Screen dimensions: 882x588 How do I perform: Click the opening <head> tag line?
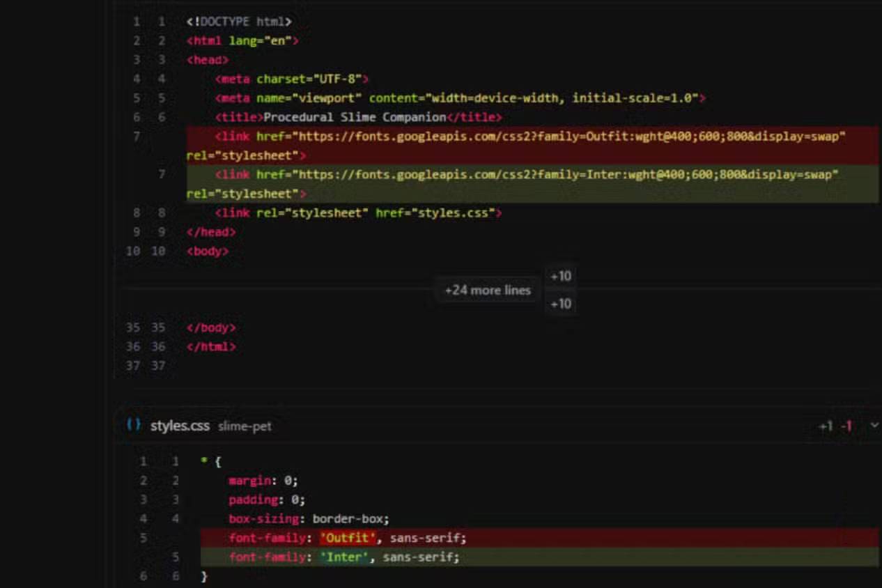(x=207, y=60)
